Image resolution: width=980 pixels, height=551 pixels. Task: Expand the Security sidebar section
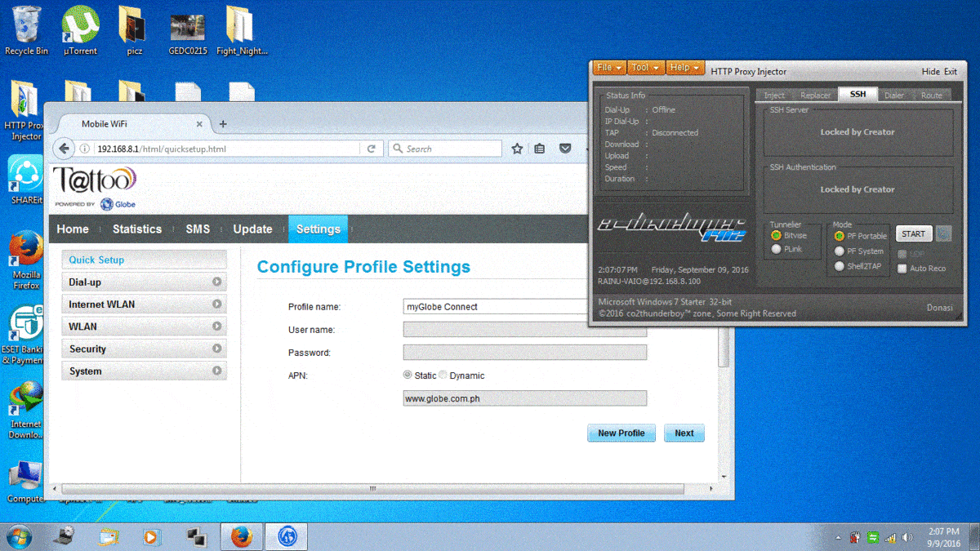(x=145, y=349)
